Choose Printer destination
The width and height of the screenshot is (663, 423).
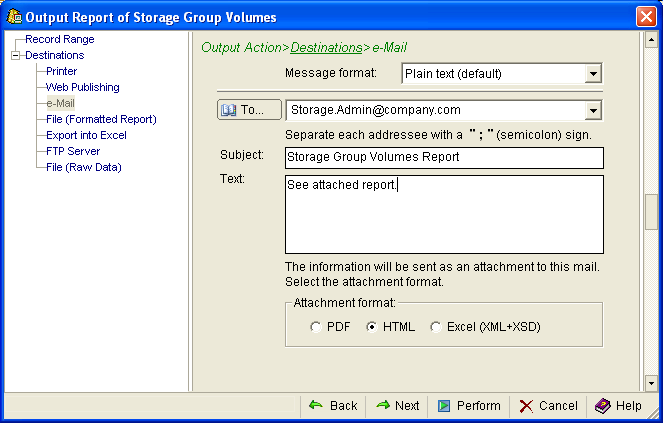click(61, 71)
